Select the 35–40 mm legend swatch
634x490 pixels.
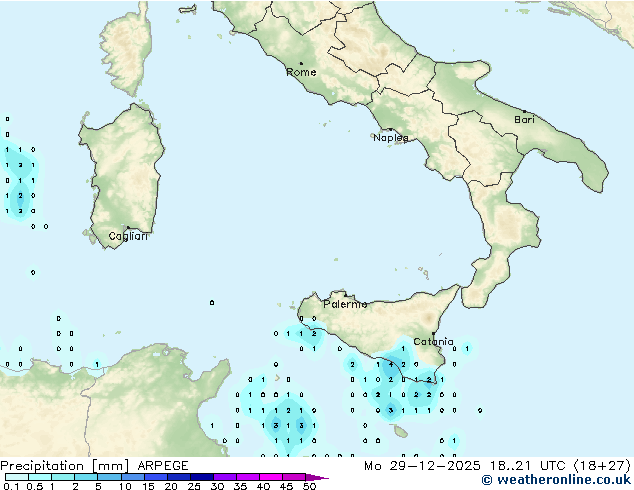click(248, 477)
